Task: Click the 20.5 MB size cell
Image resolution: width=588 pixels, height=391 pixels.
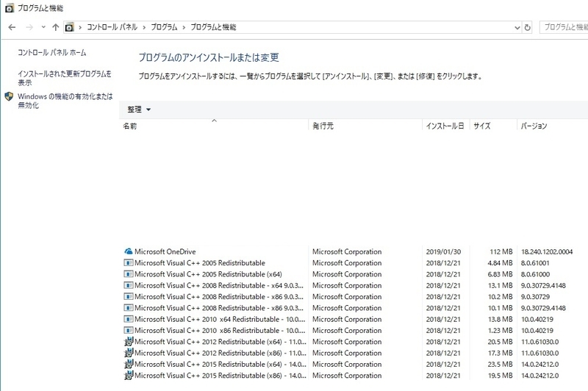Action: (501, 342)
